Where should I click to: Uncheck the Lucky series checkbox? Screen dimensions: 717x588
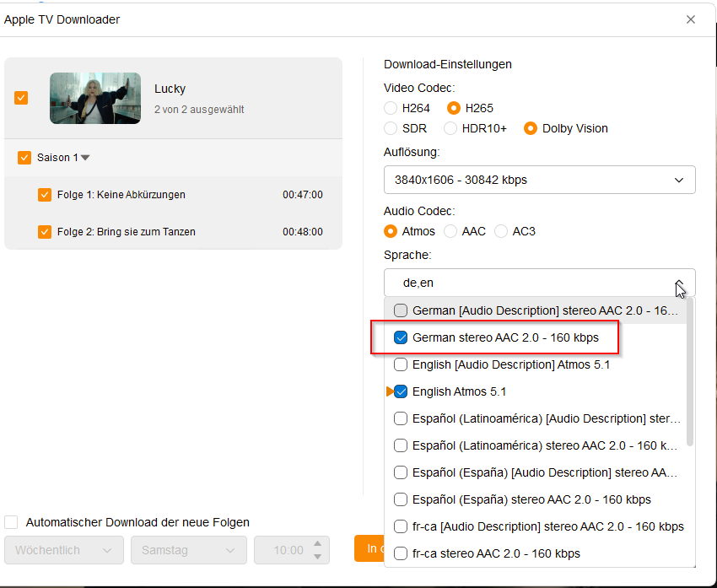click(x=21, y=98)
